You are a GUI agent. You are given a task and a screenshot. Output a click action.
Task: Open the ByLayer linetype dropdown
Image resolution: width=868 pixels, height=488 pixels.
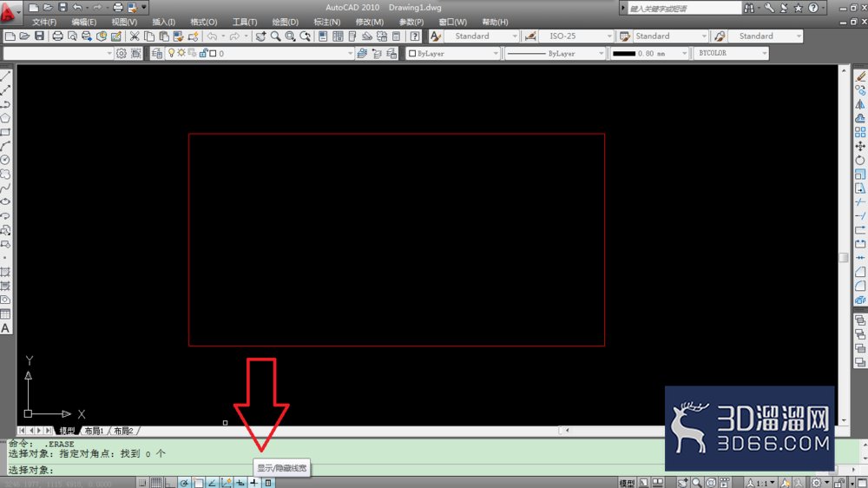(555, 53)
